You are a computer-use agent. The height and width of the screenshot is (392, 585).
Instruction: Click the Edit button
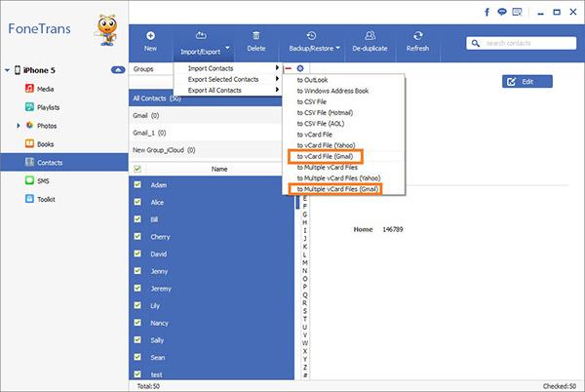click(x=527, y=82)
